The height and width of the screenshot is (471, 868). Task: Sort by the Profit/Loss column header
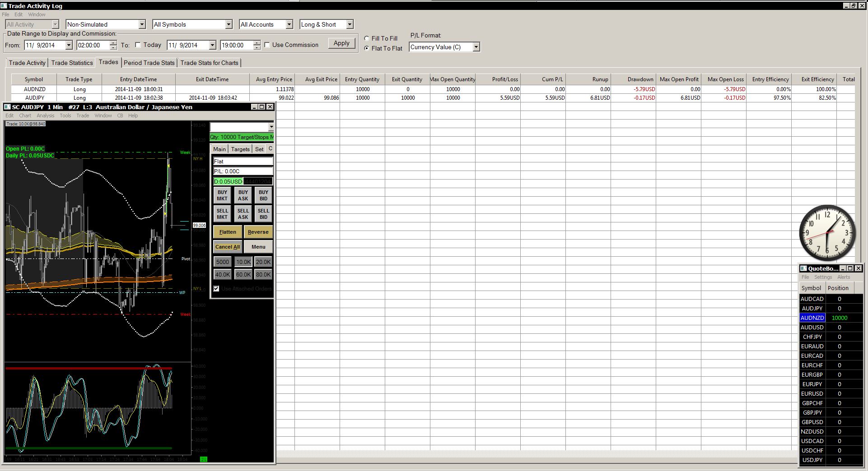coord(498,79)
